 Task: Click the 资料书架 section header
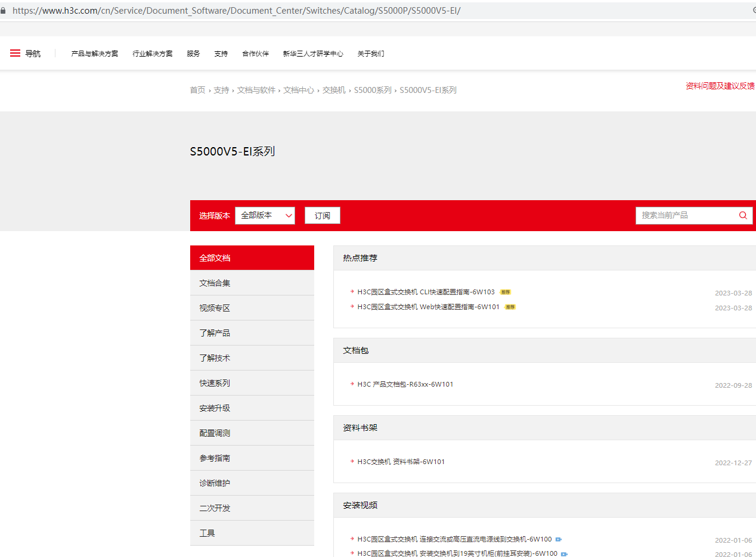360,428
